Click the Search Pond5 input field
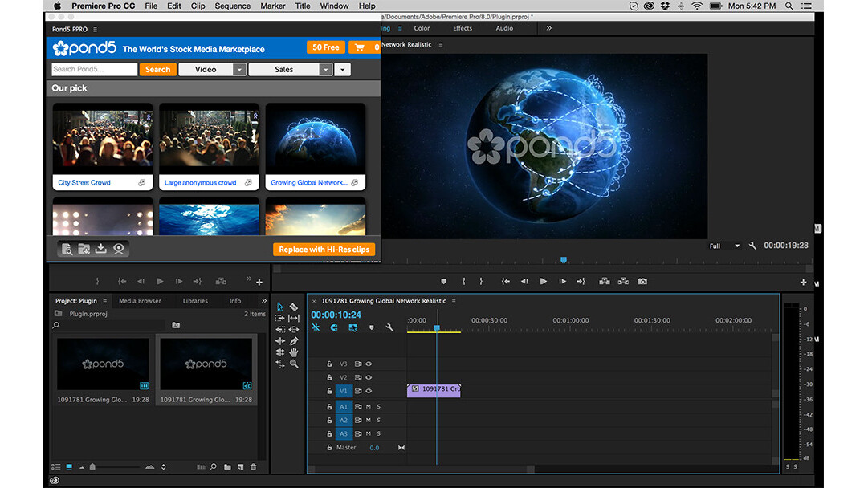868x488 pixels. pos(94,70)
